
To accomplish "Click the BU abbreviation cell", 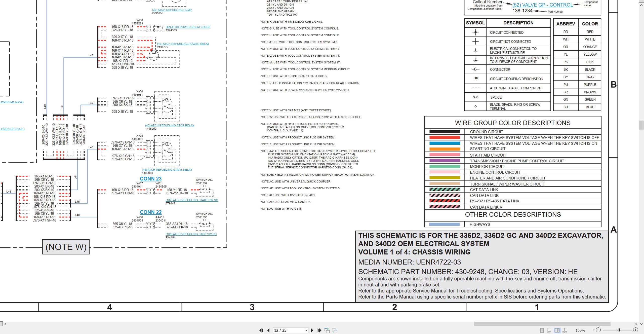I will (x=566, y=107).
